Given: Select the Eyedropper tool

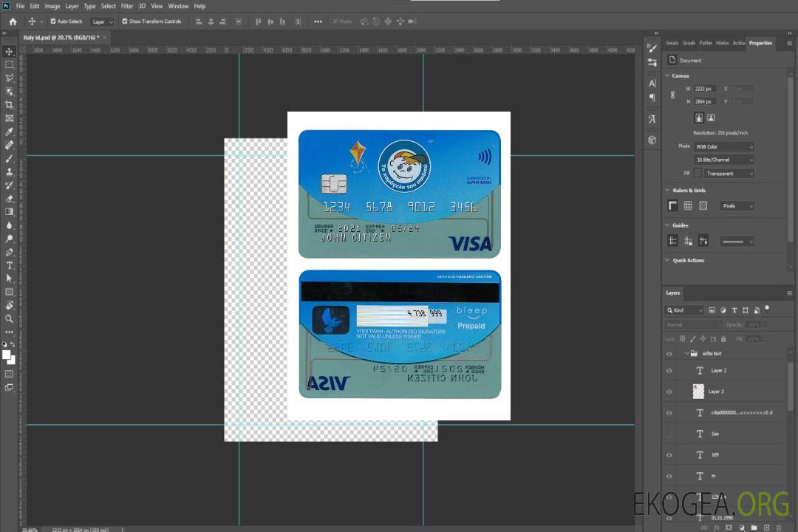Looking at the screenshot, I should [9, 132].
